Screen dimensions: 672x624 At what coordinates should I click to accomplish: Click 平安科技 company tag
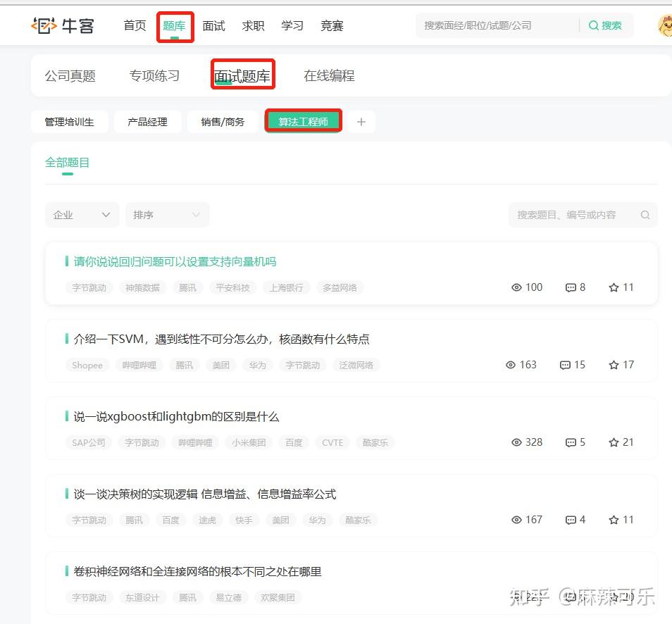click(x=232, y=287)
